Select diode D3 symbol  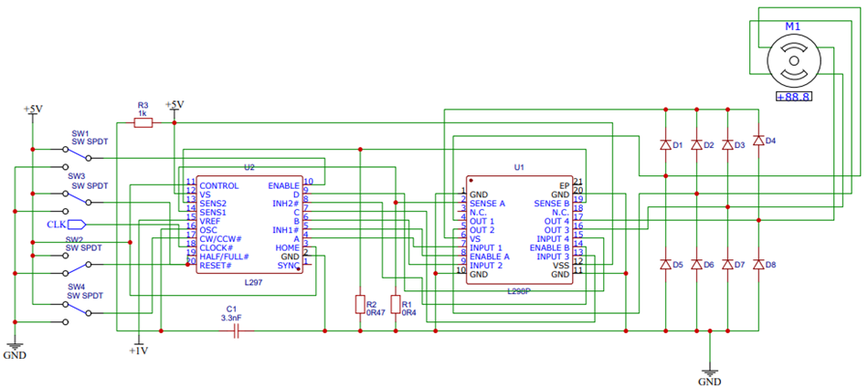(727, 145)
